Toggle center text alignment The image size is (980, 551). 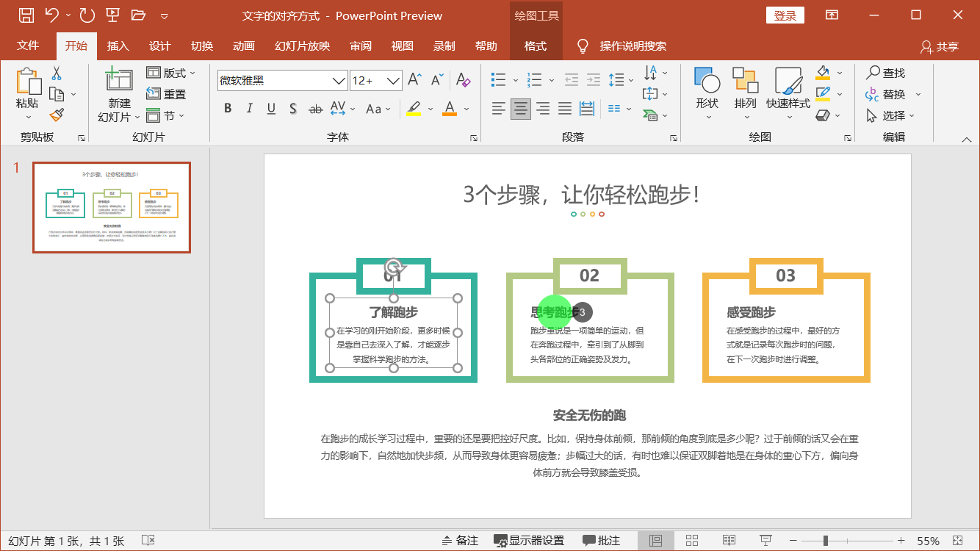click(x=521, y=109)
